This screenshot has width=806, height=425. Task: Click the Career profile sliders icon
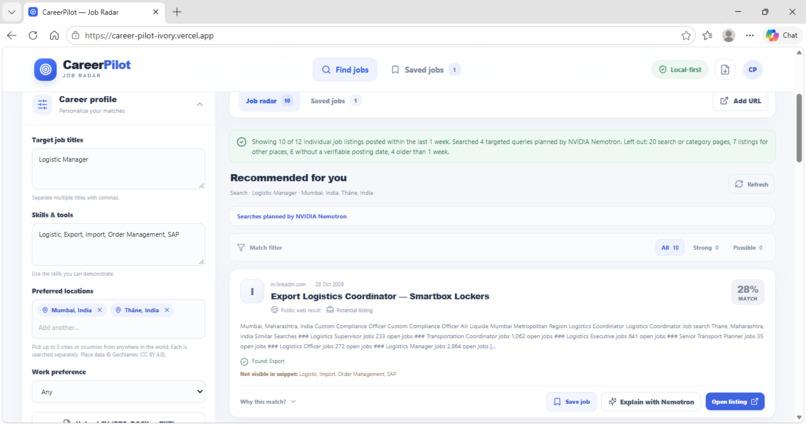42,104
